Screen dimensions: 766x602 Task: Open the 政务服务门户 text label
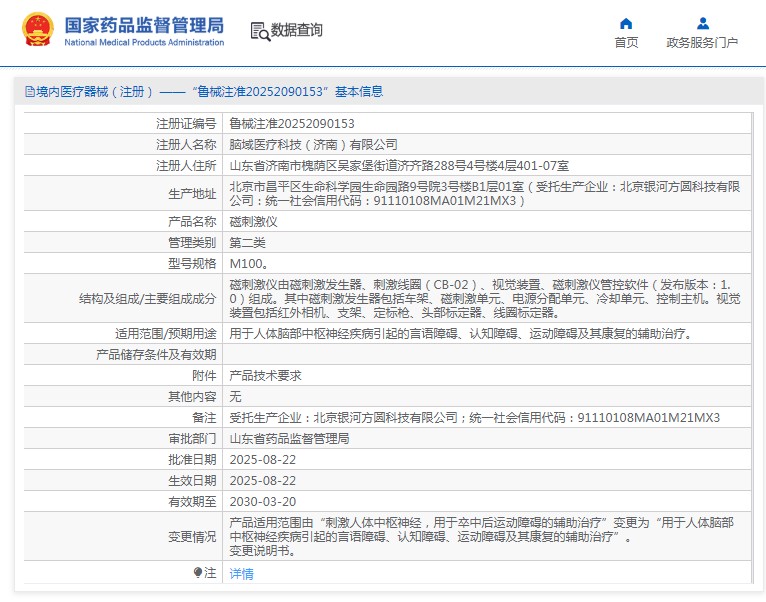[x=702, y=43]
